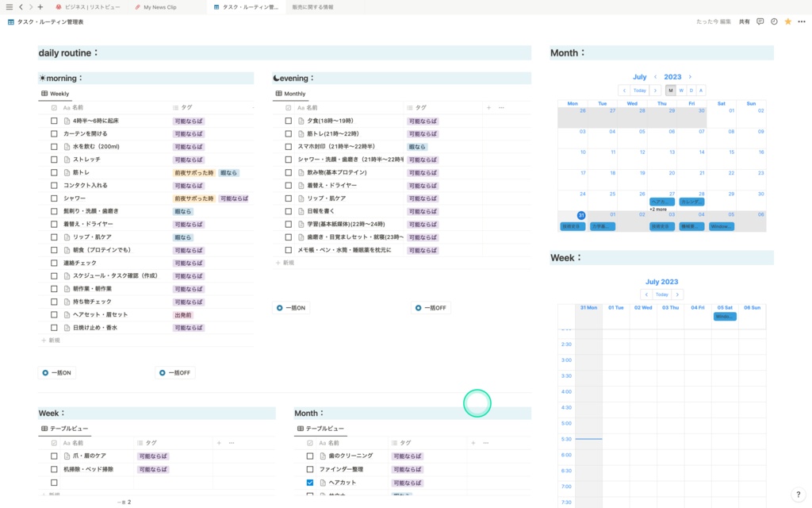Select the Monthly view tab under evening
Viewport: 812px width, 508px height.
[290, 94]
